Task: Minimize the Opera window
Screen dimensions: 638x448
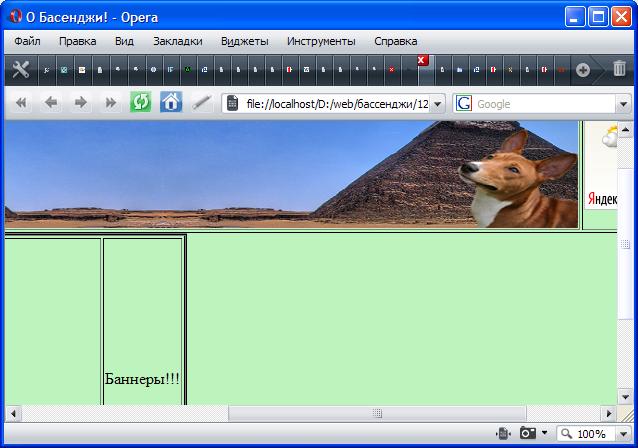Action: [x=574, y=17]
